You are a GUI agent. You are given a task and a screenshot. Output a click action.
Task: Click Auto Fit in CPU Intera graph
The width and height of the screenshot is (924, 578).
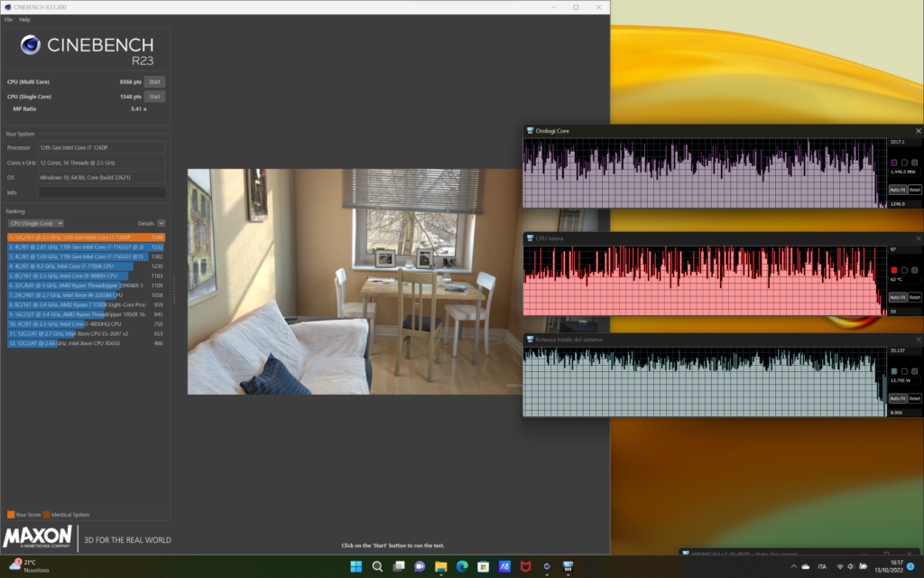pos(898,297)
